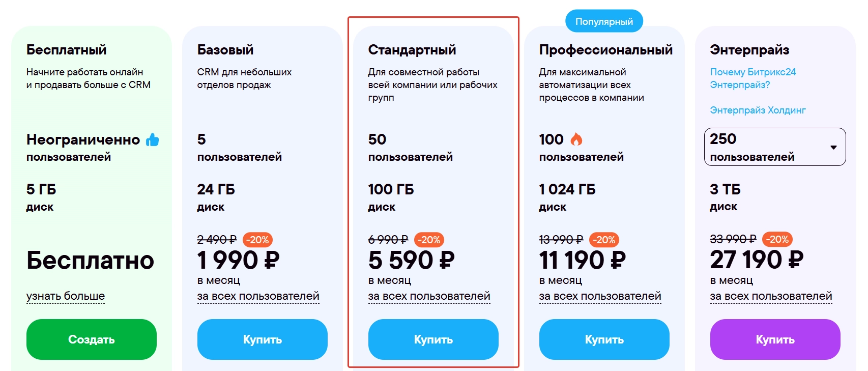Click за всех пользователей under Профессиональный price
The image size is (868, 371).
tap(600, 296)
